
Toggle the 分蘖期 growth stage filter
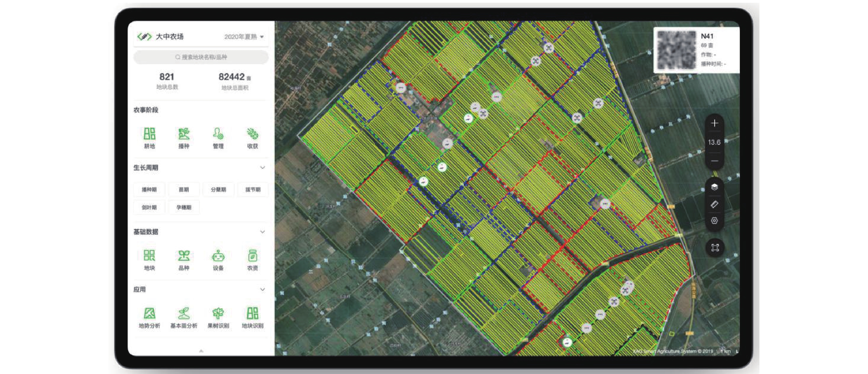[x=218, y=189]
